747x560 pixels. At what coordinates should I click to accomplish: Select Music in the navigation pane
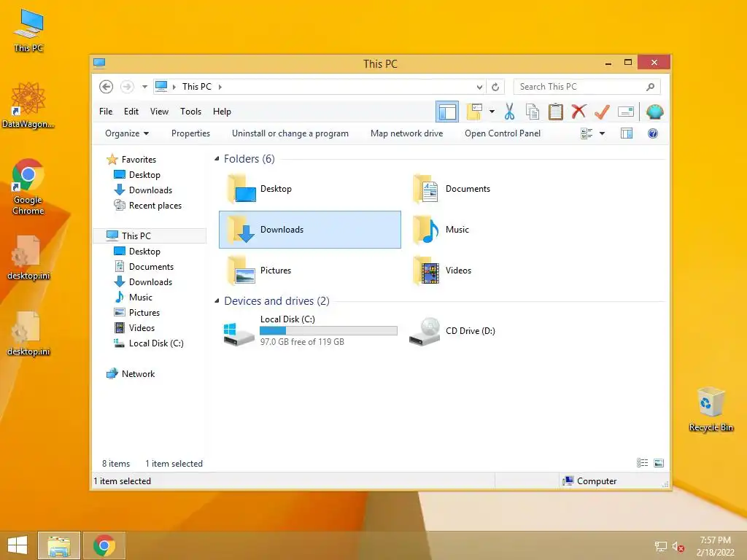point(134,297)
